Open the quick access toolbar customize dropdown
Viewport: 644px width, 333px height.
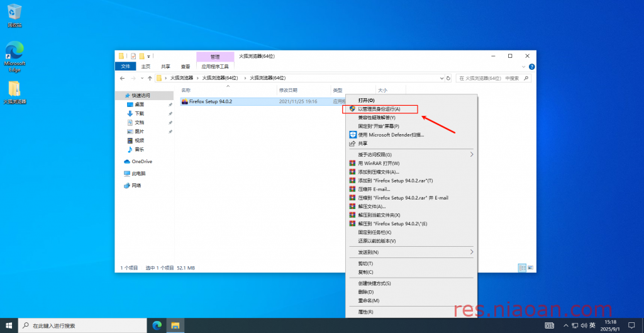[148, 56]
